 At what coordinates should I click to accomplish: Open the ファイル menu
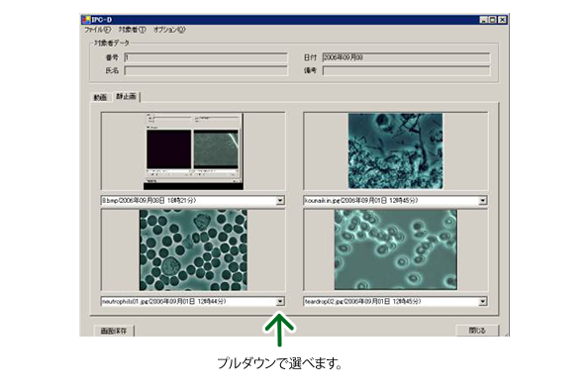[x=97, y=30]
